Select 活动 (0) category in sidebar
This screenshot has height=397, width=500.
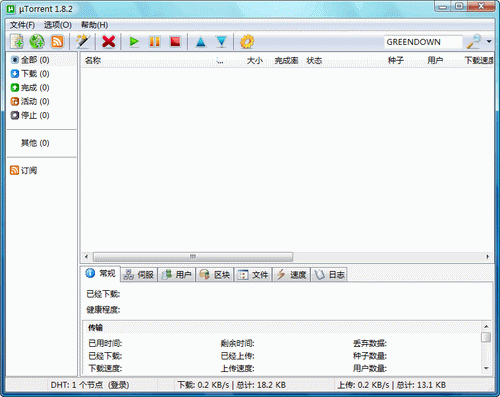click(30, 101)
